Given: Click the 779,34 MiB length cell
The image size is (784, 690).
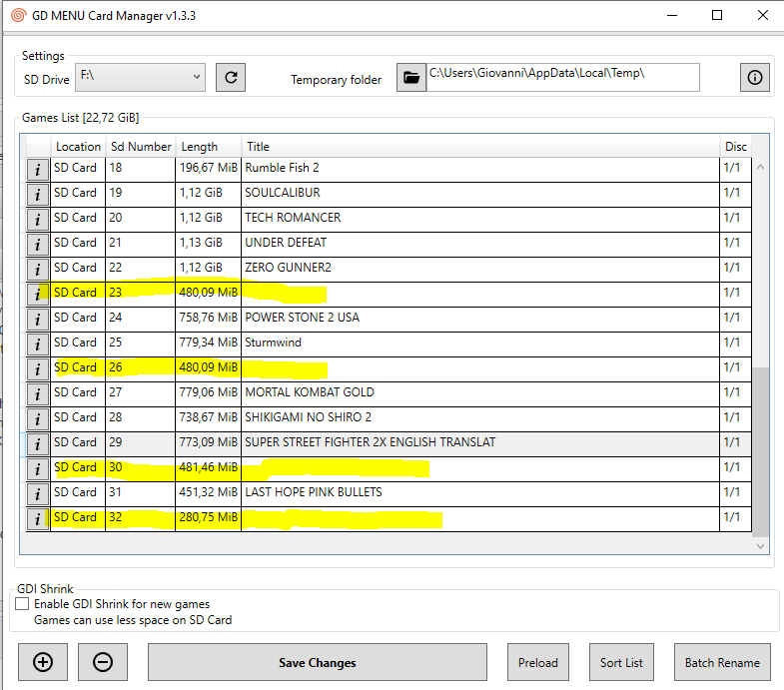Looking at the screenshot, I should tap(209, 345).
